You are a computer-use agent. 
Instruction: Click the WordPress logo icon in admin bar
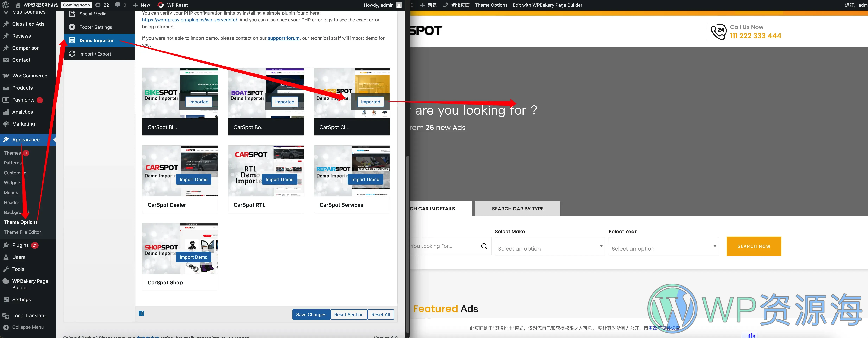pos(6,5)
